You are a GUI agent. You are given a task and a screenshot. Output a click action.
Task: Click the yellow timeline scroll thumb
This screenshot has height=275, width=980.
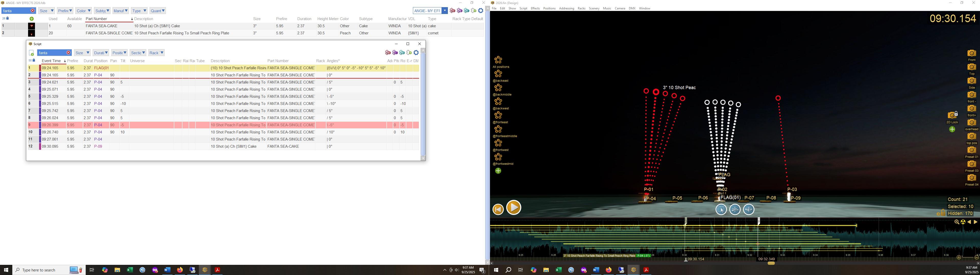tap(771, 263)
